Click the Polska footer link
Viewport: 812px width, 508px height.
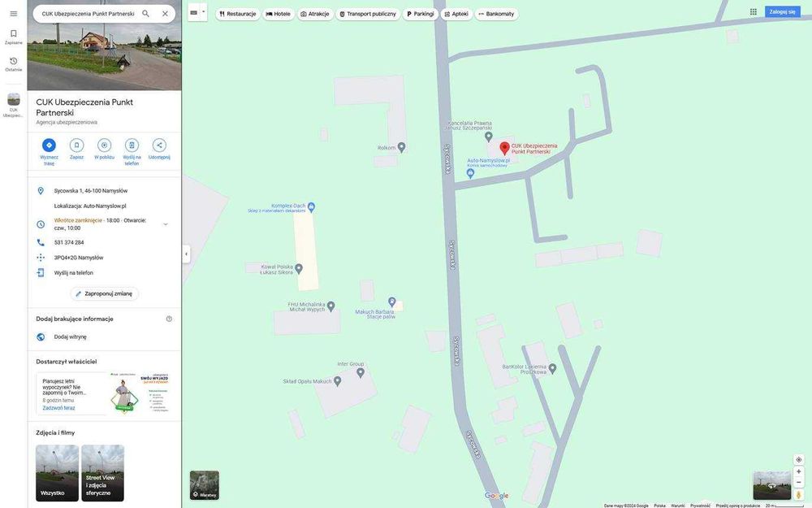pos(659,506)
